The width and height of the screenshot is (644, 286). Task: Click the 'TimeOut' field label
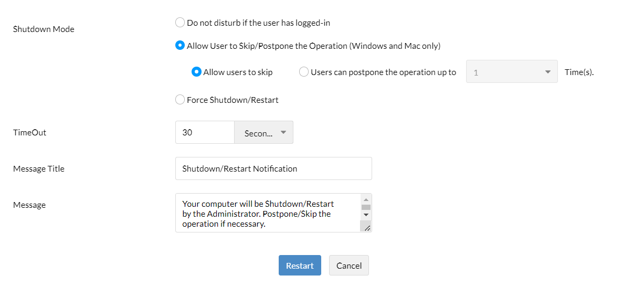click(x=30, y=133)
